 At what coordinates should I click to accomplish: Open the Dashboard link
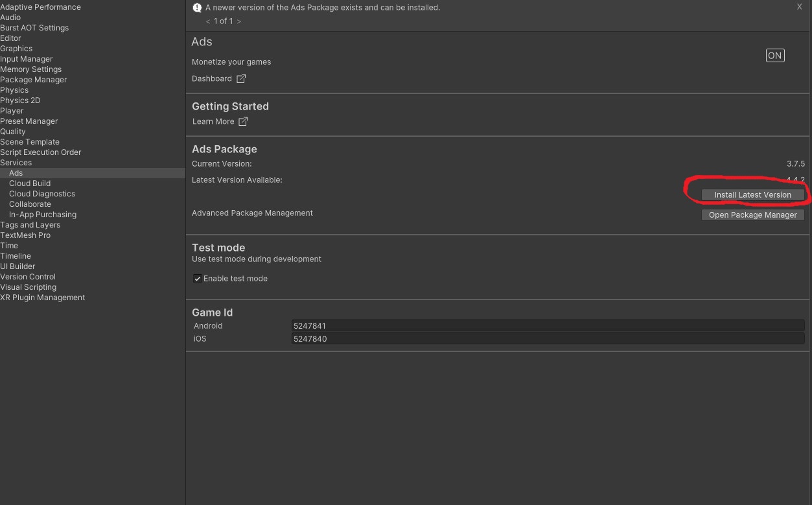(x=212, y=78)
